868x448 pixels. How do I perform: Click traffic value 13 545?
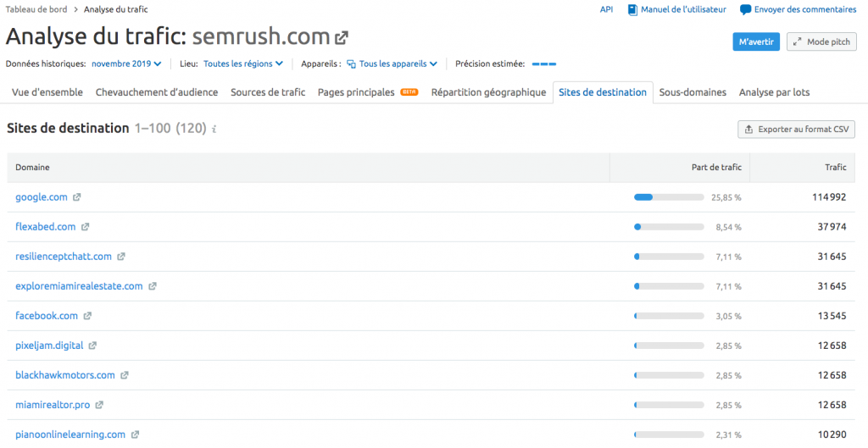tap(832, 316)
